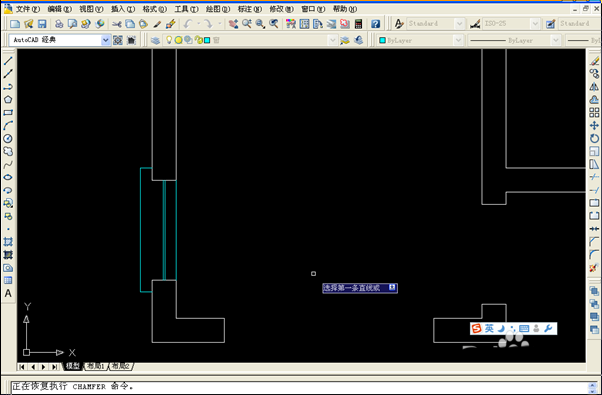602x395 pixels.
Task: Click the Rotate tool
Action: 594,139
